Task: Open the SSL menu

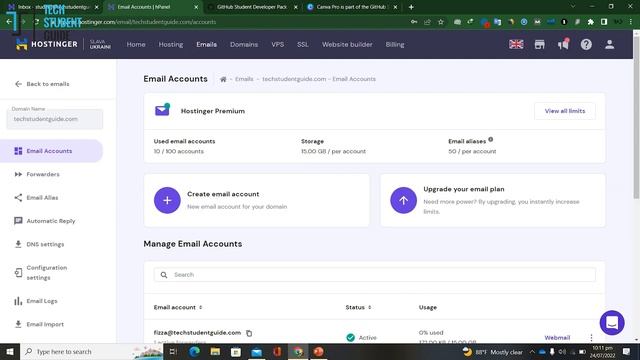Action: pos(303,44)
